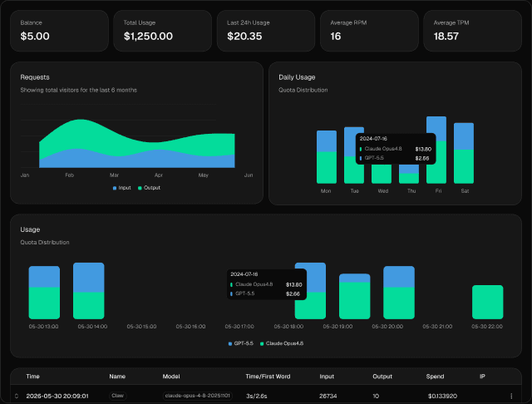This screenshot has height=404, width=532.
Task: Toggle GPT-5.5 series in Usage chart legend
Action: coord(241,343)
